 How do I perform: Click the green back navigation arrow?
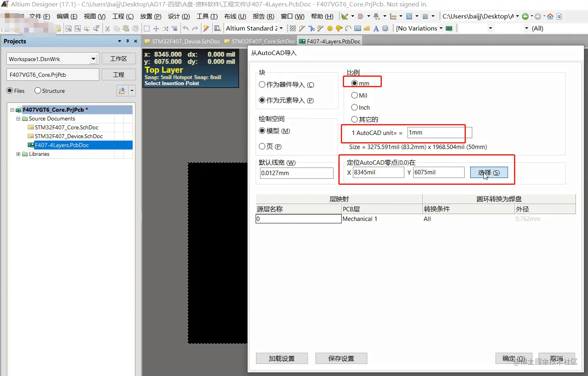point(525,16)
